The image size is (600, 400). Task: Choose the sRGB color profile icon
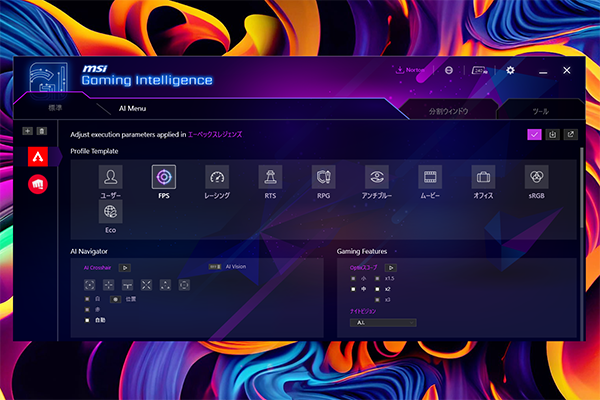pos(537,178)
